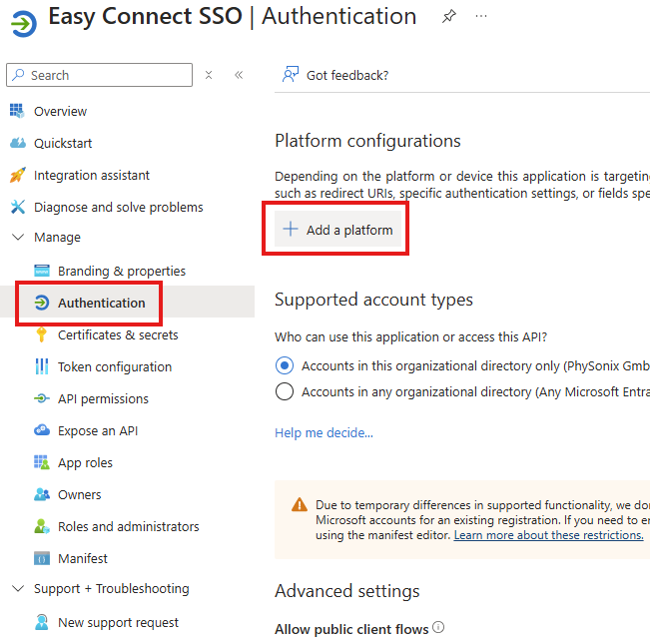Click the Manage section label
This screenshot has height=644, width=650.
pos(57,238)
